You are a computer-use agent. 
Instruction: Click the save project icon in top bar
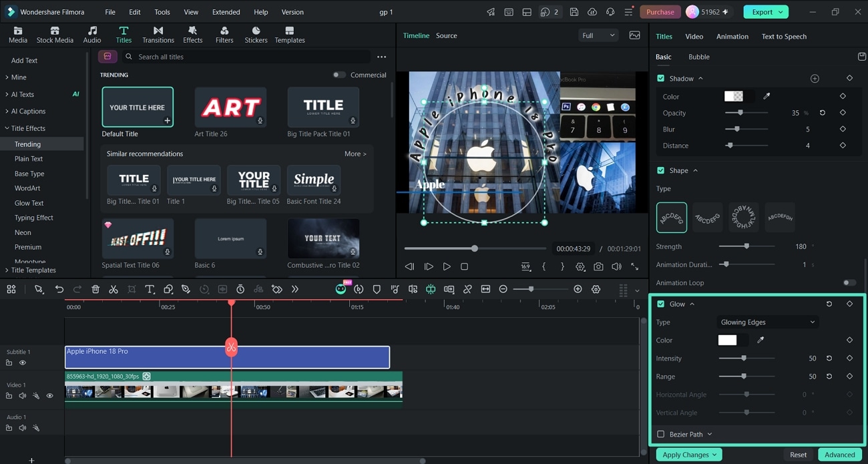(574, 12)
